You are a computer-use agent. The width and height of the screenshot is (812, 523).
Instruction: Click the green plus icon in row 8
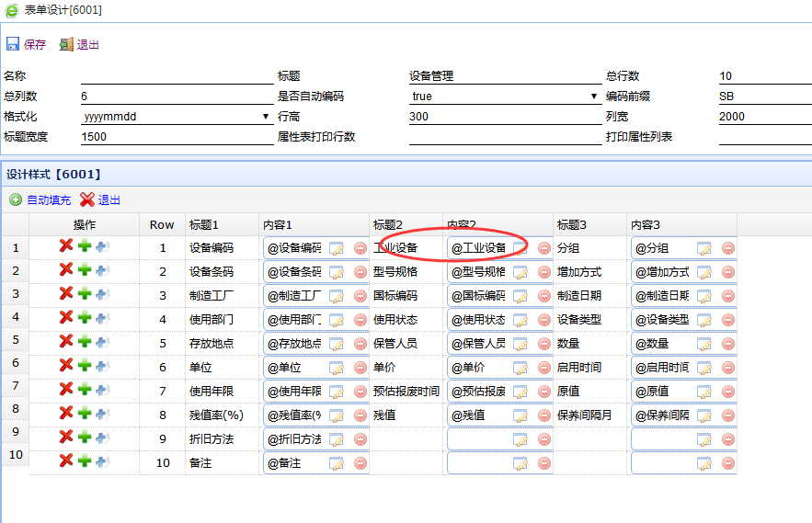click(x=85, y=414)
